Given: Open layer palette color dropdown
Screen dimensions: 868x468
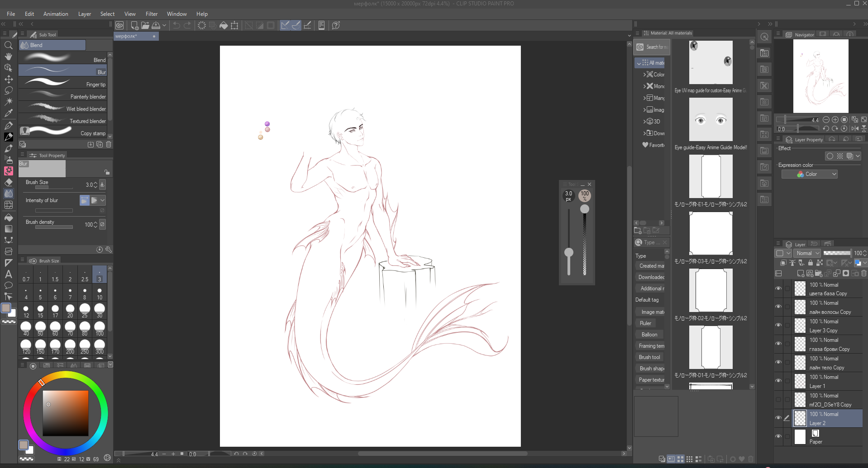Looking at the screenshot, I should [783, 253].
